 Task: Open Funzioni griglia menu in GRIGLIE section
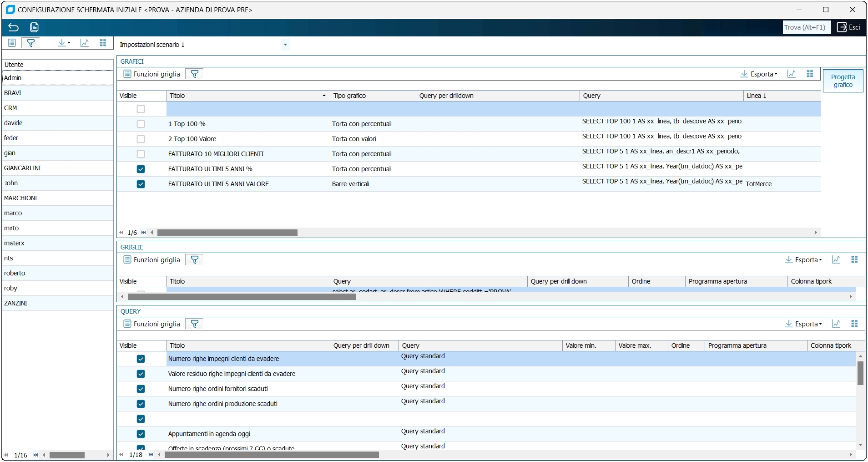152,260
